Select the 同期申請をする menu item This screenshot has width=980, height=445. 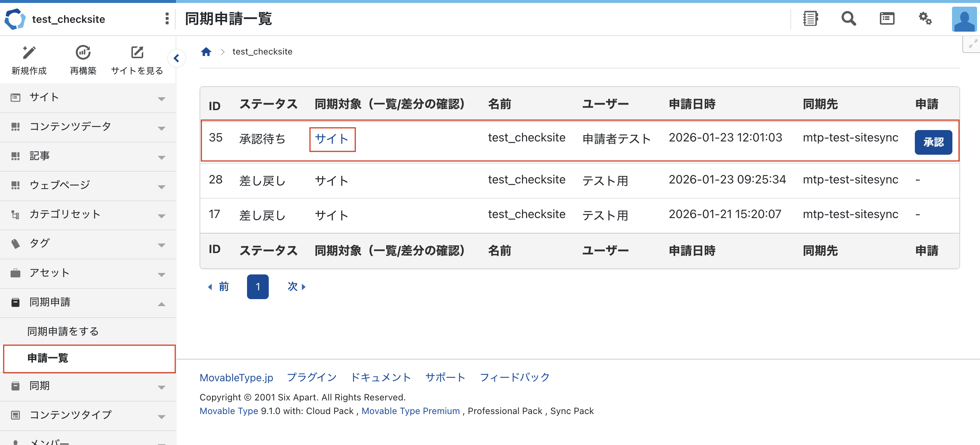[x=63, y=332]
